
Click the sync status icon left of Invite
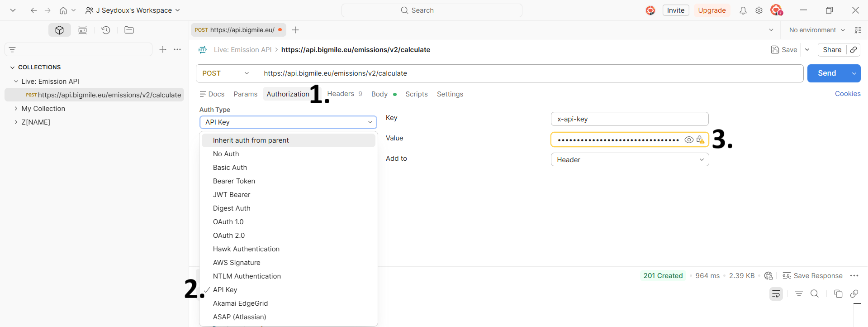point(650,10)
